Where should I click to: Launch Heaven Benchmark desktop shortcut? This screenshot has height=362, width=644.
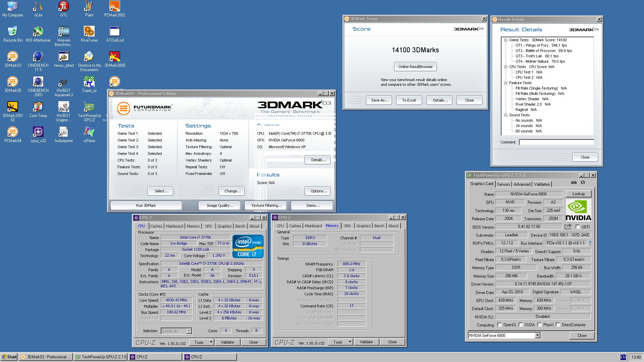click(64, 36)
